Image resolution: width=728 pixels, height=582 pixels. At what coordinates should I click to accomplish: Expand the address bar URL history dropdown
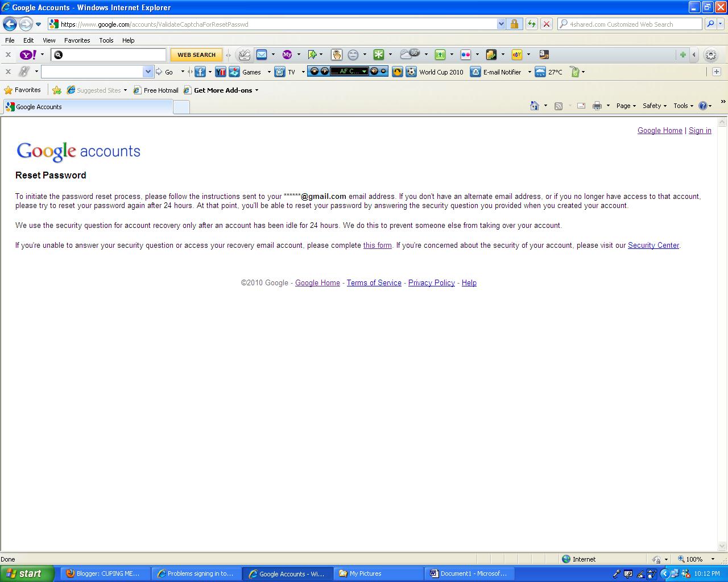pos(501,24)
